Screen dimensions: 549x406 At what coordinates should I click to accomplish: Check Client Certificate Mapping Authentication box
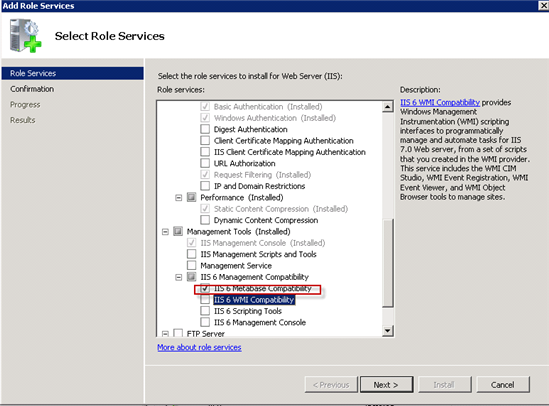[205, 140]
